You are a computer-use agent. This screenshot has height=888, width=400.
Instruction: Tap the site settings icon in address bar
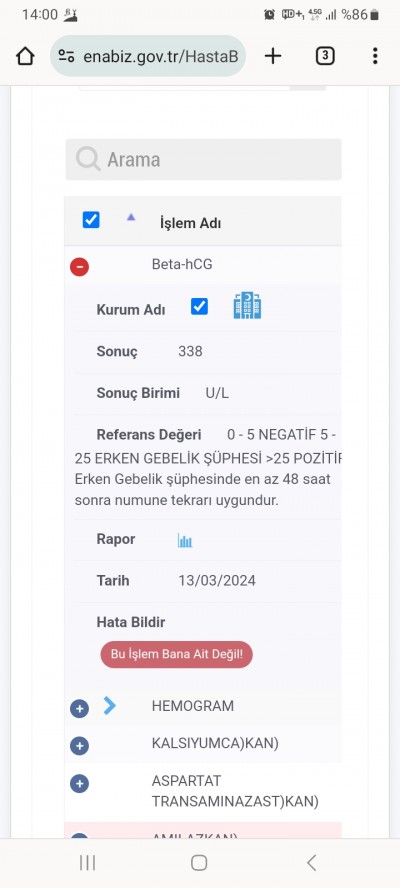[x=66, y=56]
